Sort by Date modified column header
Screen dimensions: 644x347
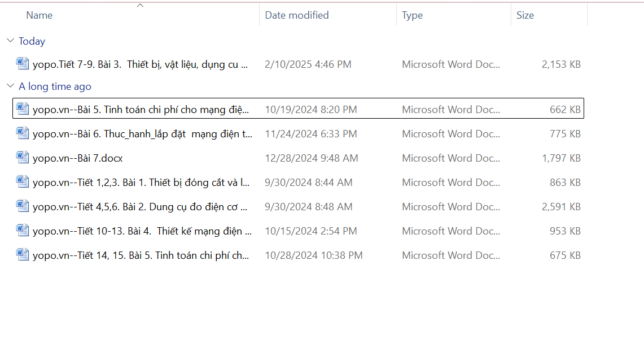tap(297, 15)
